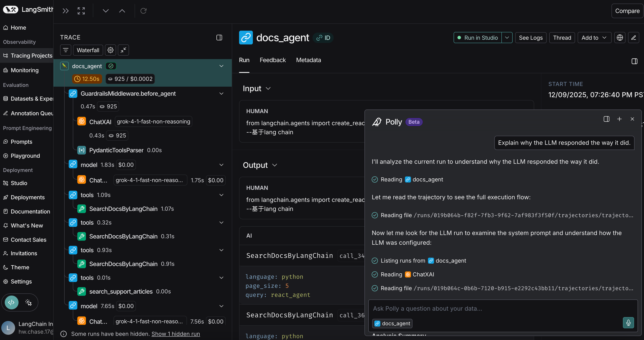Toggle the right side details panel
Image resolution: width=644 pixels, height=340 pixels.
coord(634,61)
